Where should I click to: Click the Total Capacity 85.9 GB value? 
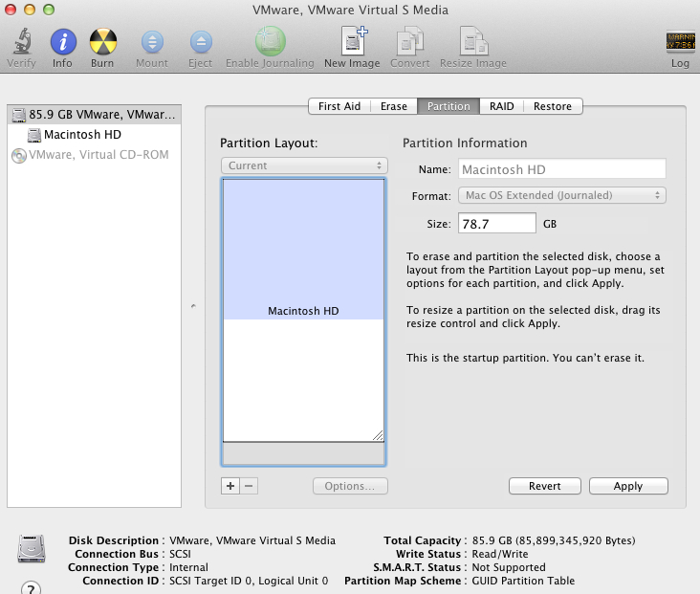[554, 540]
